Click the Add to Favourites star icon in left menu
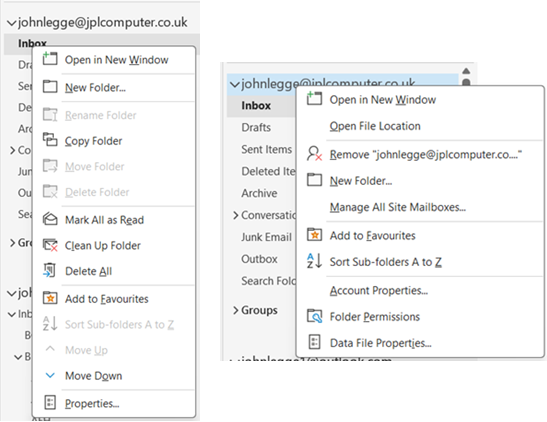547x422 pixels. point(50,298)
